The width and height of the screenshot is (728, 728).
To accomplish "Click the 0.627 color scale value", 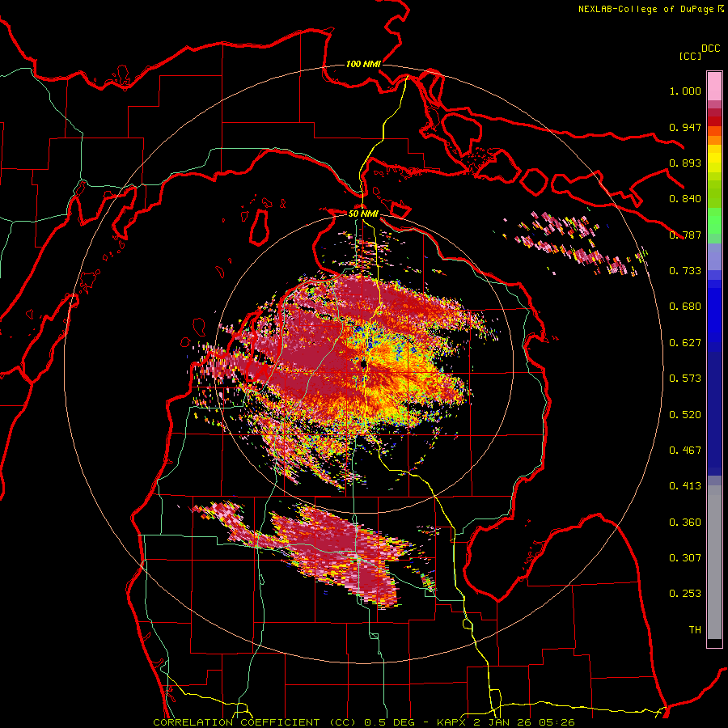I will [685, 343].
